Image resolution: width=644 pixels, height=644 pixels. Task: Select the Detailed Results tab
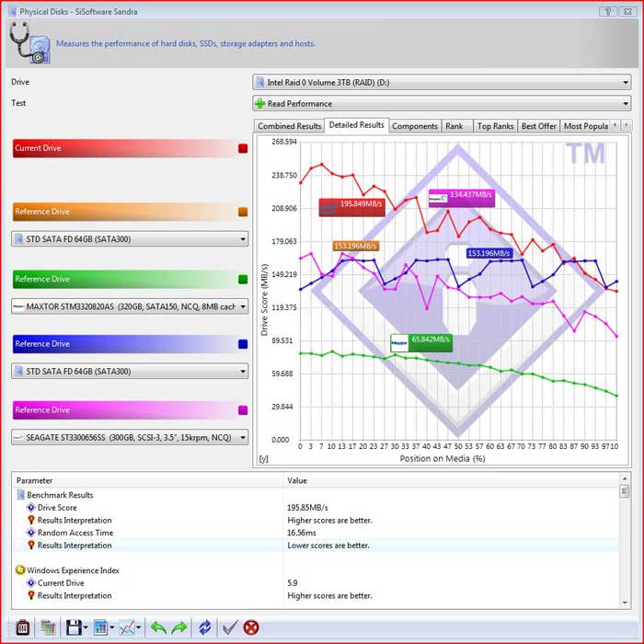tap(357, 125)
